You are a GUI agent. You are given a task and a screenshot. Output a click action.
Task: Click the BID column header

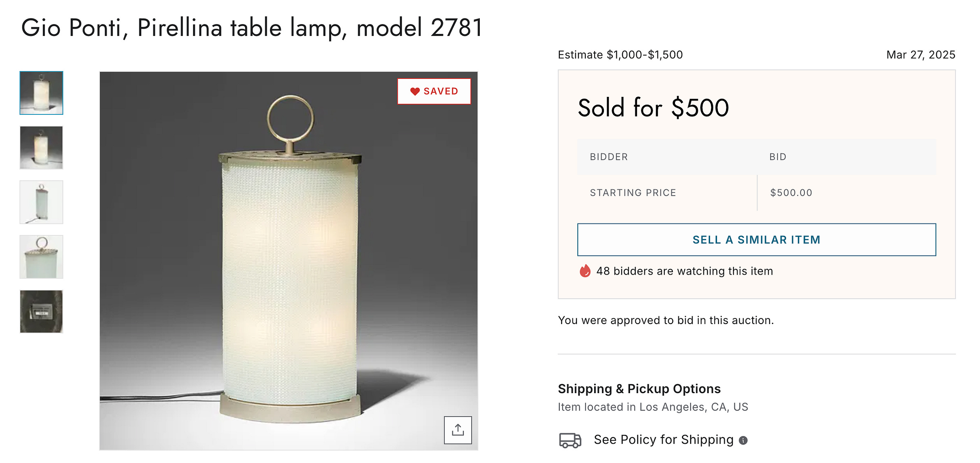pos(778,157)
